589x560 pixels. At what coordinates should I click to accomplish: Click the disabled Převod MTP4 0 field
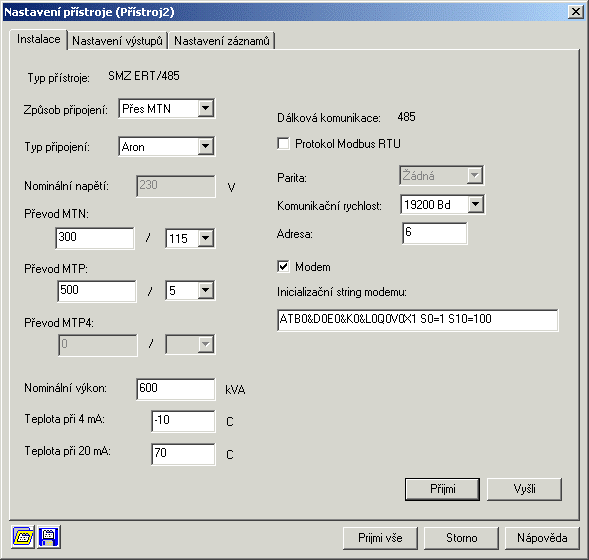(x=98, y=345)
